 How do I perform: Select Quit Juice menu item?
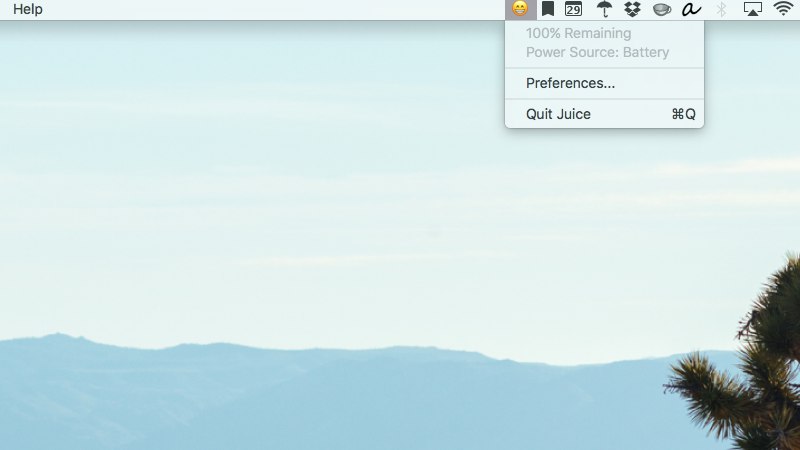point(604,114)
